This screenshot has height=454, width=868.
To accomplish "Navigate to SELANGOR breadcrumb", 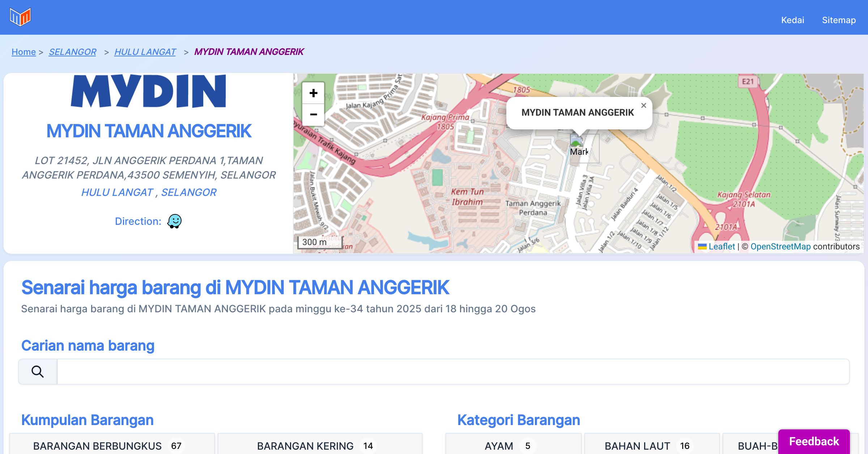I will click(72, 52).
